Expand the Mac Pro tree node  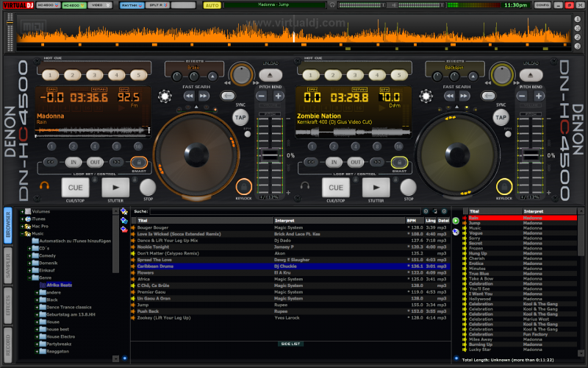click(x=22, y=227)
